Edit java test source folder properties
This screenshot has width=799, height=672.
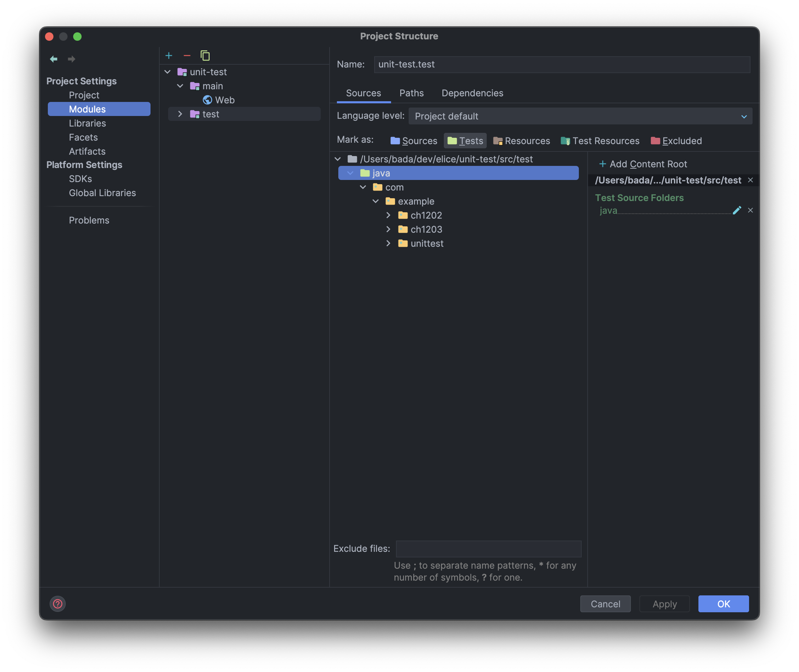coord(737,210)
